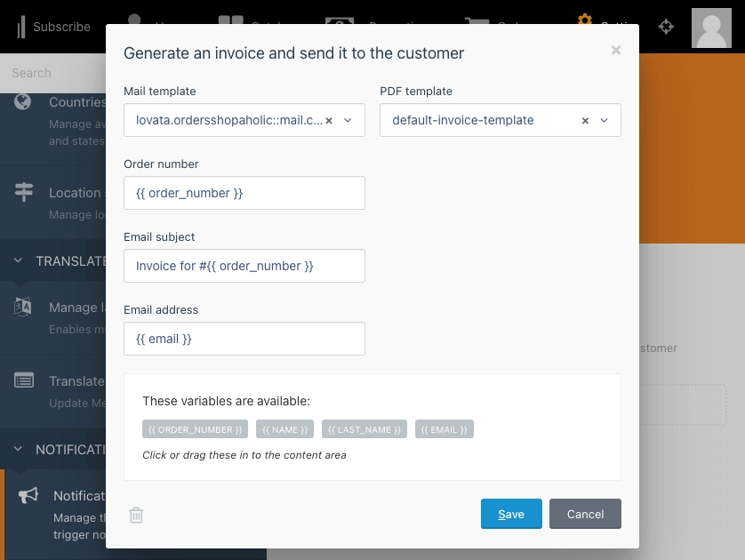Click the Location signpost icon
The image size is (745, 560).
click(x=24, y=192)
